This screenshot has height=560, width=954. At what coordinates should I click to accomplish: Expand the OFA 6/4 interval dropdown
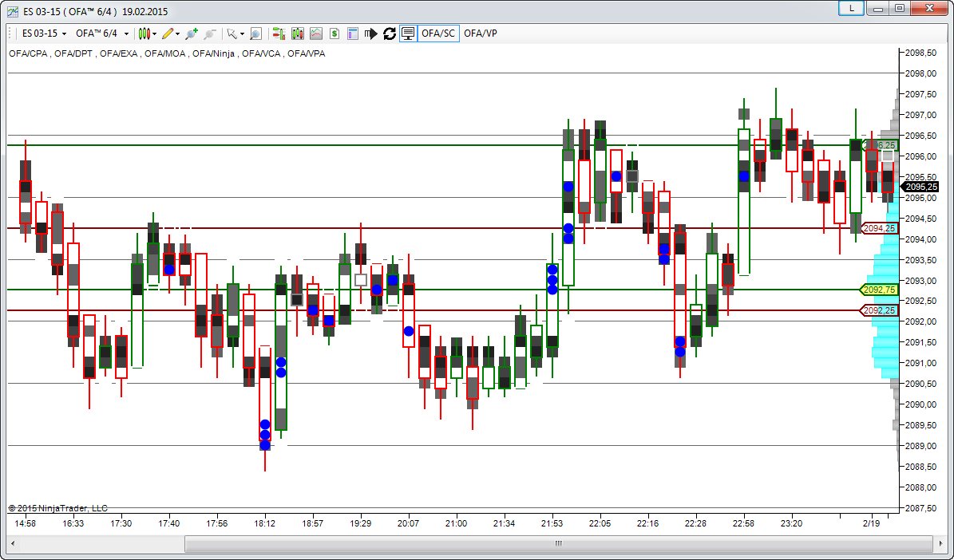coord(101,34)
